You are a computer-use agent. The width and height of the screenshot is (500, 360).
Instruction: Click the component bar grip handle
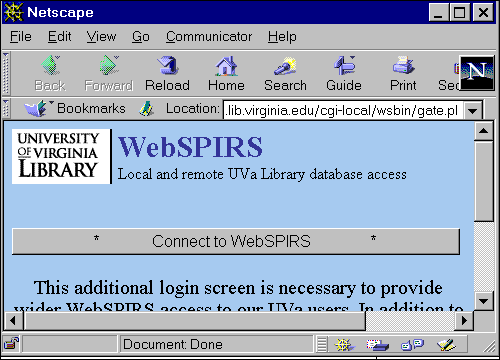click(322, 344)
